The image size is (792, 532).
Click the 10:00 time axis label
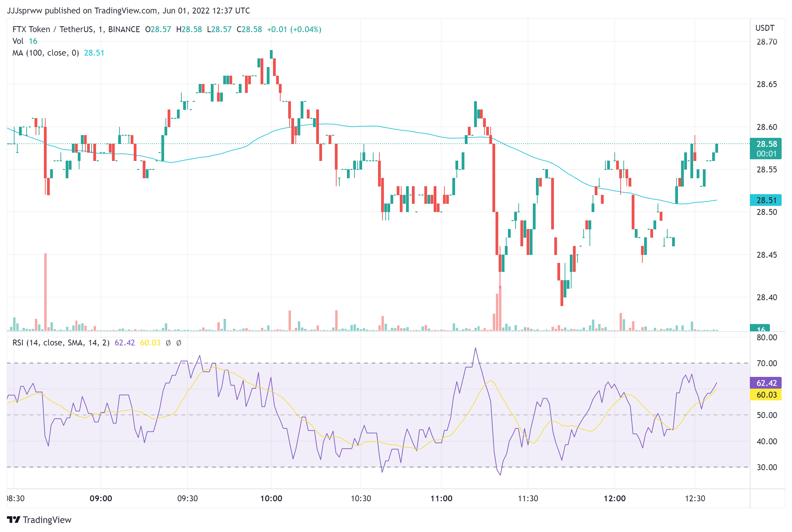pos(271,498)
